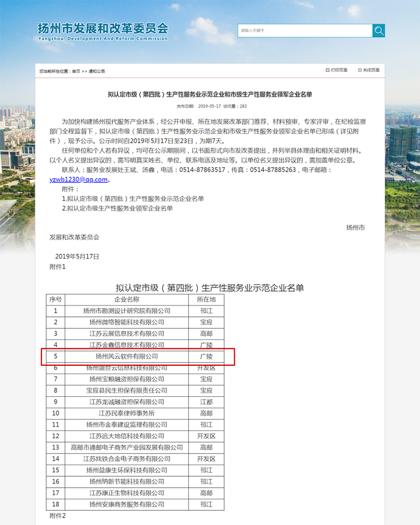Click the 序号 column header
This screenshot has height=525, width=420.
[56, 300]
